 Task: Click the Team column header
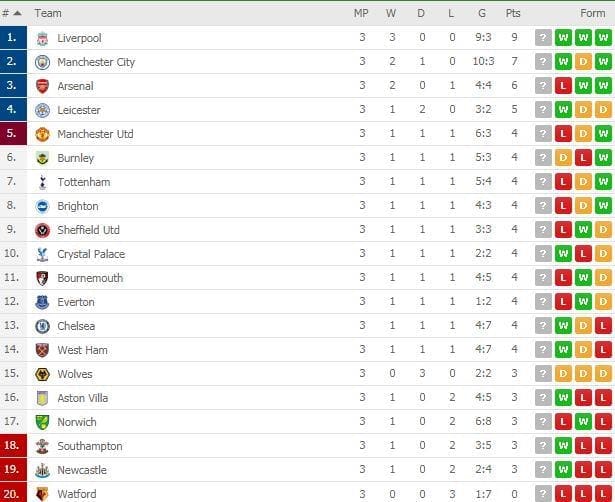click(48, 13)
